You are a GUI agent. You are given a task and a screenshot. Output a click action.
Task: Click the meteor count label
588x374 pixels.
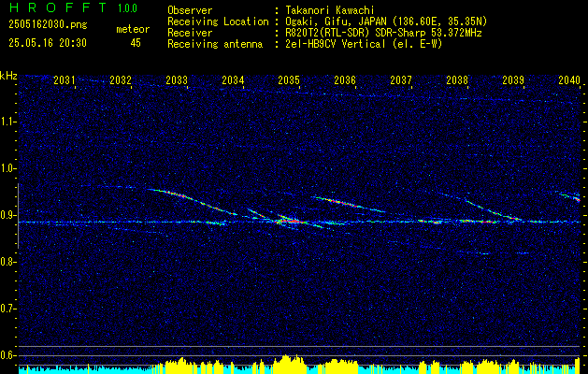coord(133,29)
